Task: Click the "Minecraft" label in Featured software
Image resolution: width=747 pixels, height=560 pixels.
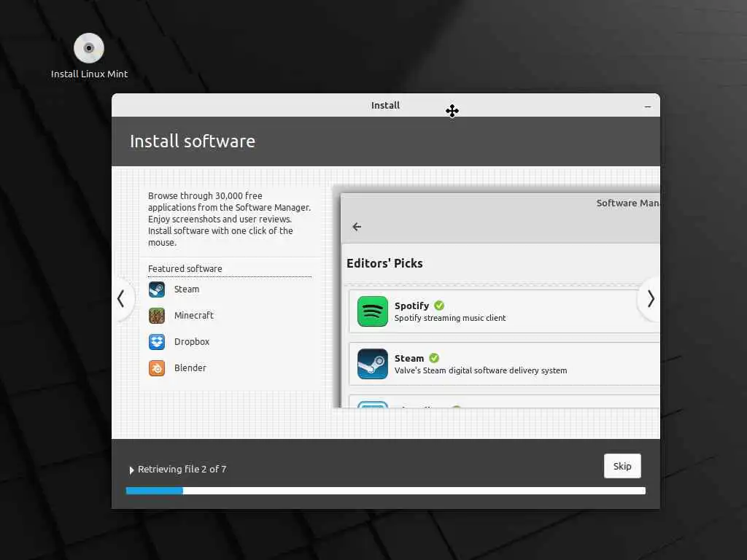Action: click(194, 315)
